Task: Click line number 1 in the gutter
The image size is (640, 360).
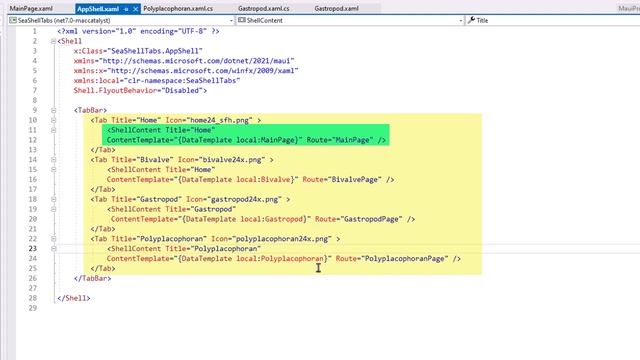Action: [x=34, y=31]
